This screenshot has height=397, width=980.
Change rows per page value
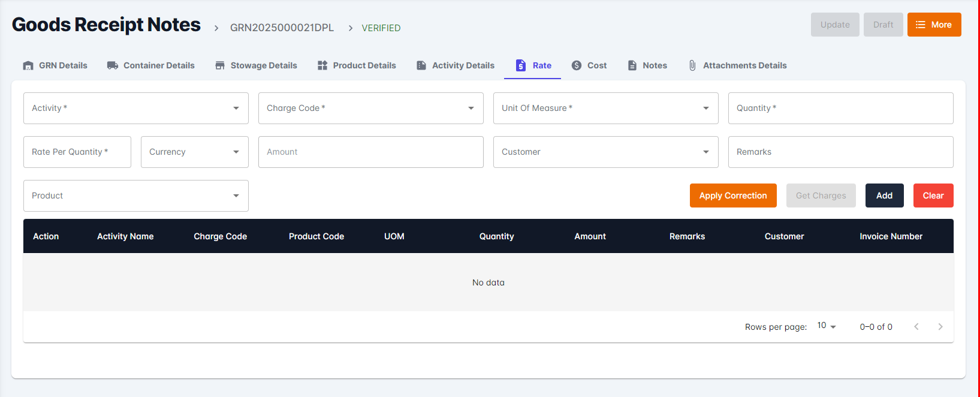(827, 326)
